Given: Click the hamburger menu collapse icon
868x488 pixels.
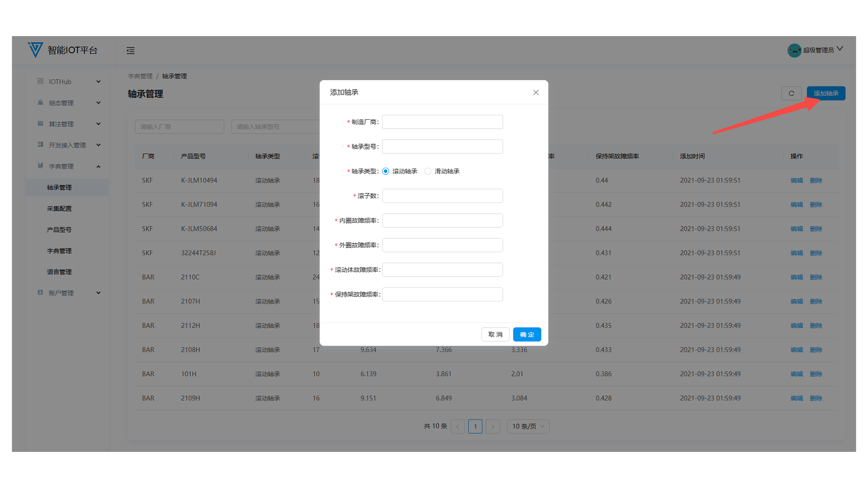Looking at the screenshot, I should pyautogui.click(x=131, y=51).
